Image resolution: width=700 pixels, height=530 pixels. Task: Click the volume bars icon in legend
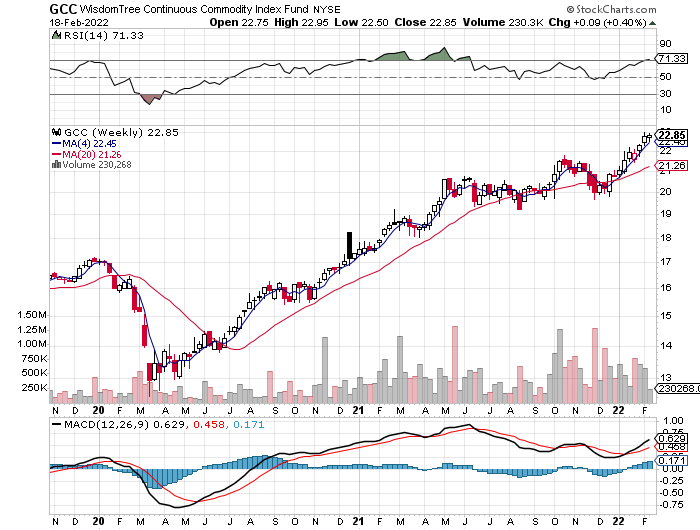(x=56, y=165)
